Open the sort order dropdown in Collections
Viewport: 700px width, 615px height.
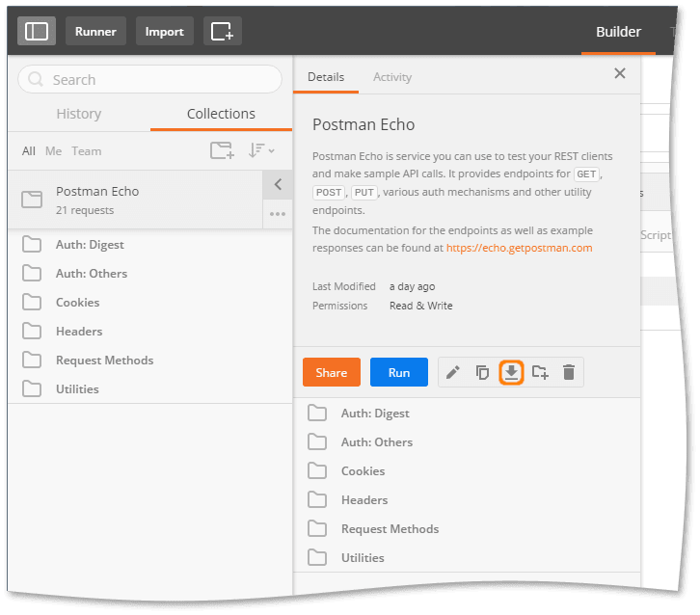pyautogui.click(x=261, y=150)
